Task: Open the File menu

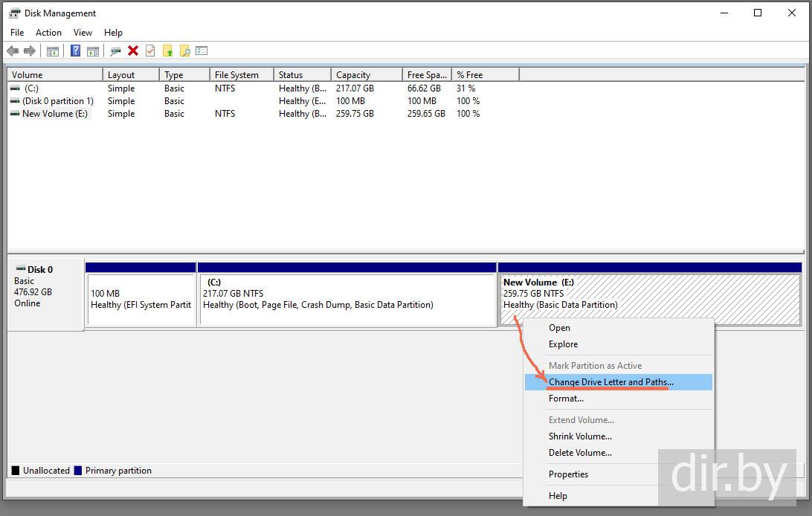Action: click(x=17, y=33)
